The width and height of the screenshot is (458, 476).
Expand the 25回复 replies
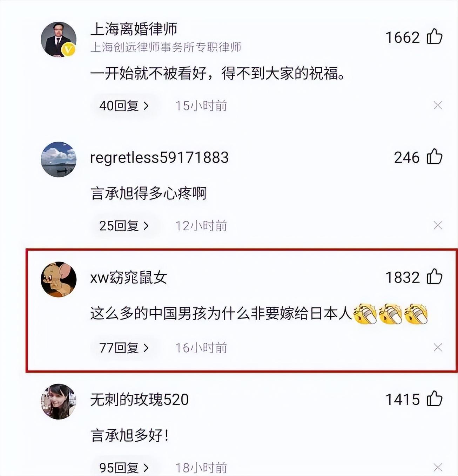click(124, 226)
